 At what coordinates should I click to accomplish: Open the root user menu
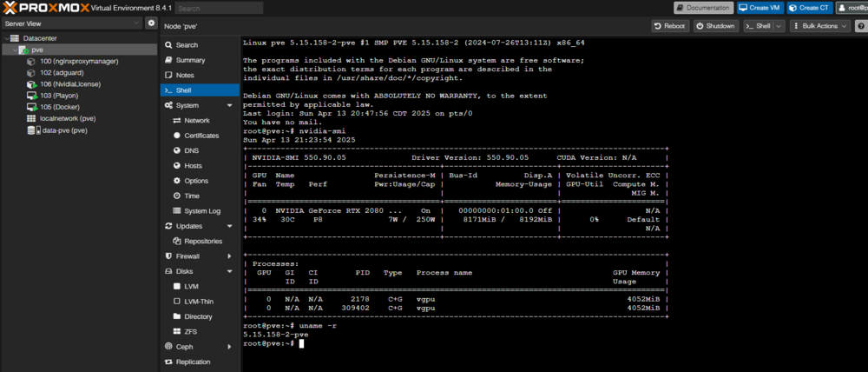(x=852, y=8)
